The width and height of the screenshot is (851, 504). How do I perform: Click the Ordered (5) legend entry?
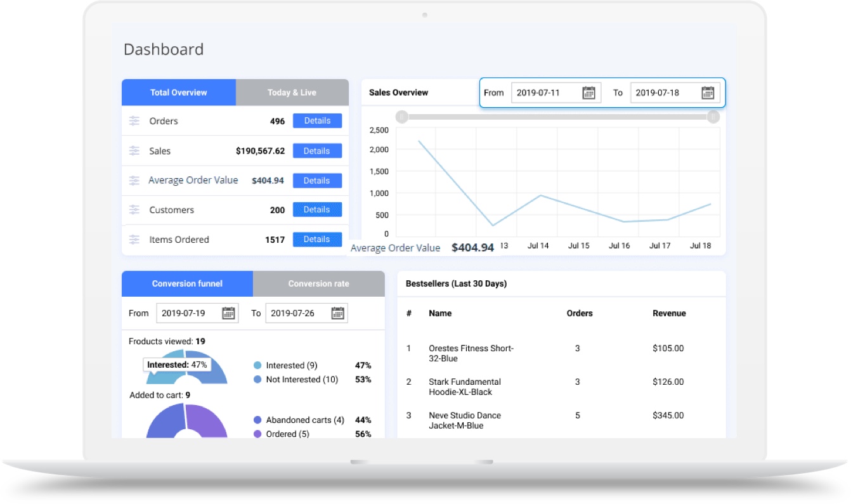click(282, 434)
